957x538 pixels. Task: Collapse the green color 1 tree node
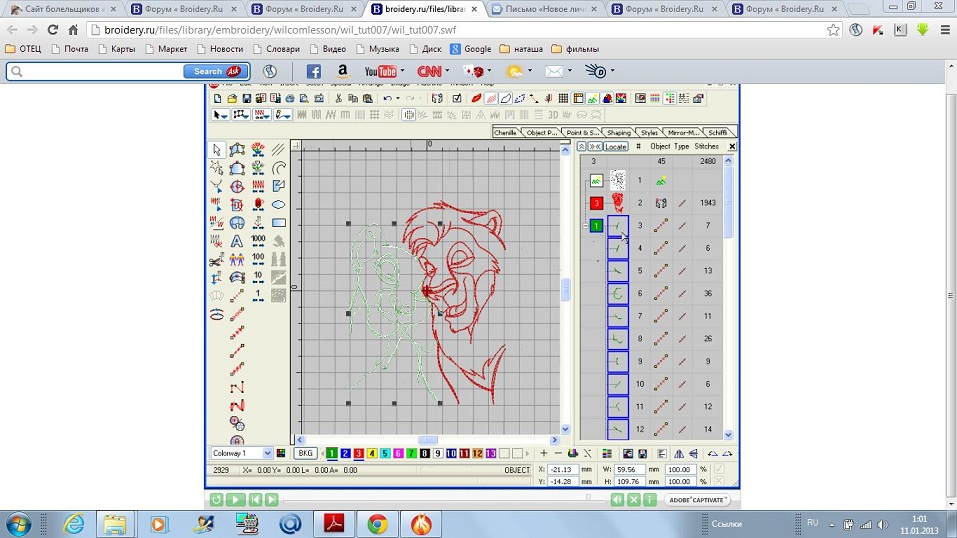click(x=585, y=226)
